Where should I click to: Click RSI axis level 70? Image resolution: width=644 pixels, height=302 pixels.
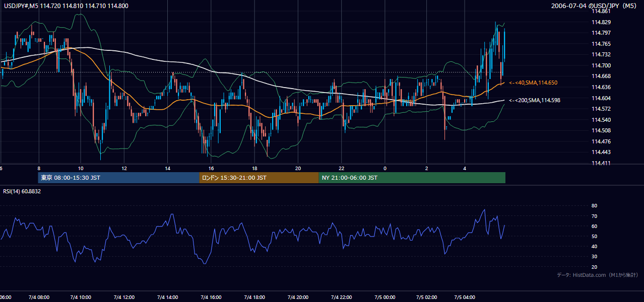tap(594, 216)
